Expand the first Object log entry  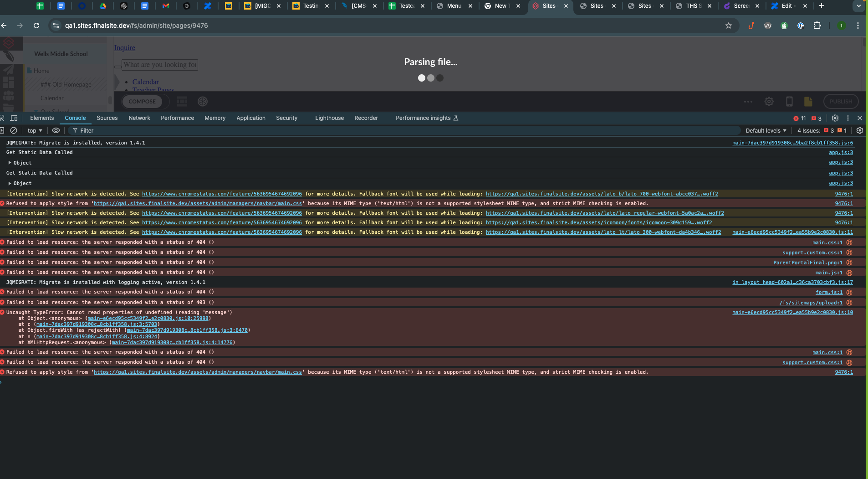click(x=10, y=163)
